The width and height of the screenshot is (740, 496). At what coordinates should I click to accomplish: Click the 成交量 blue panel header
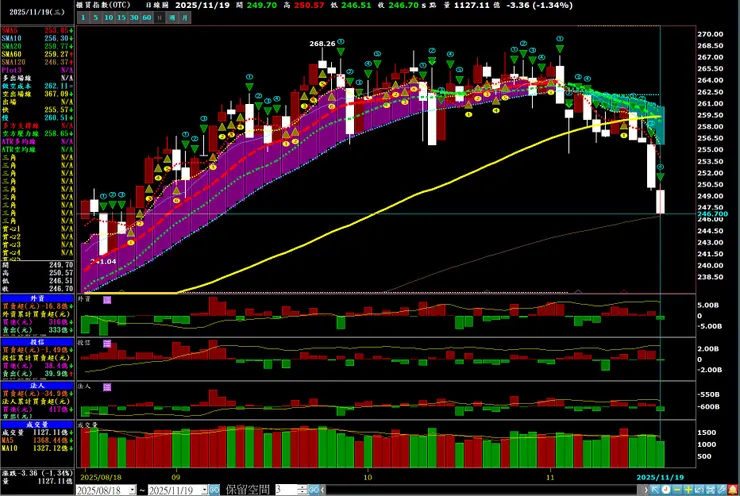[37, 425]
